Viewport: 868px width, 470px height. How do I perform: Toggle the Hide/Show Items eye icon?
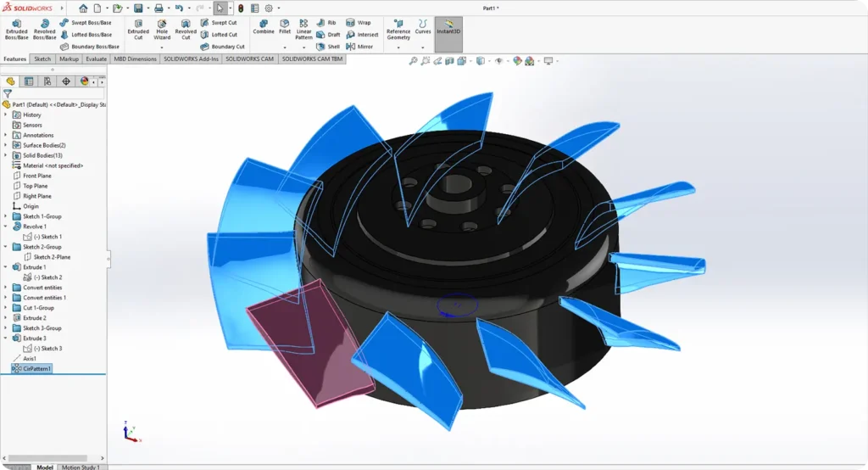click(499, 61)
